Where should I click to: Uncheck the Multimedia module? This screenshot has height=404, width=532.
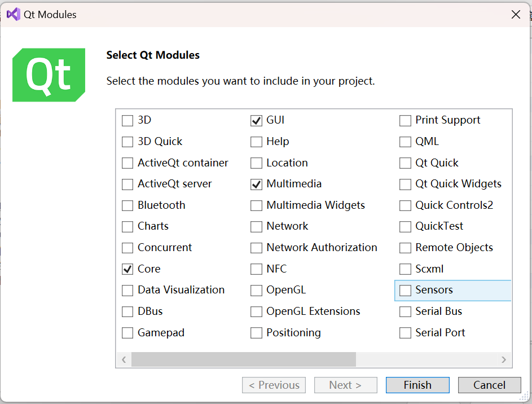pos(256,184)
